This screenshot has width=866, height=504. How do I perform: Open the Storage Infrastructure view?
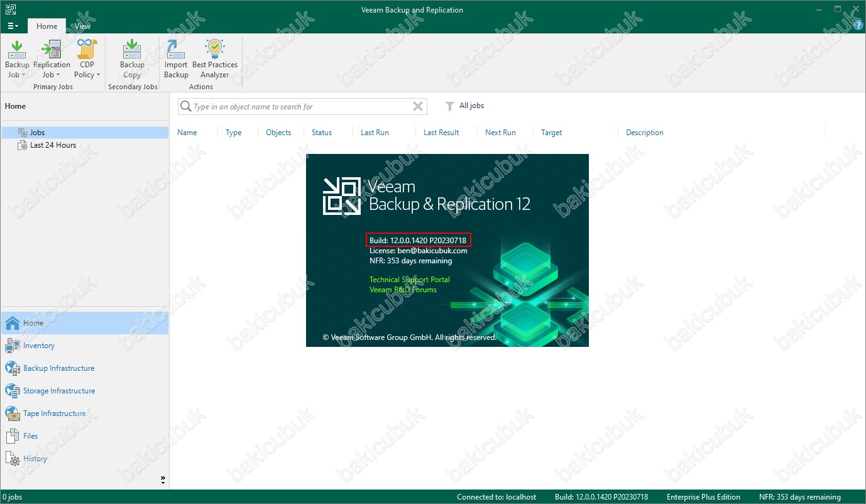coord(85,391)
